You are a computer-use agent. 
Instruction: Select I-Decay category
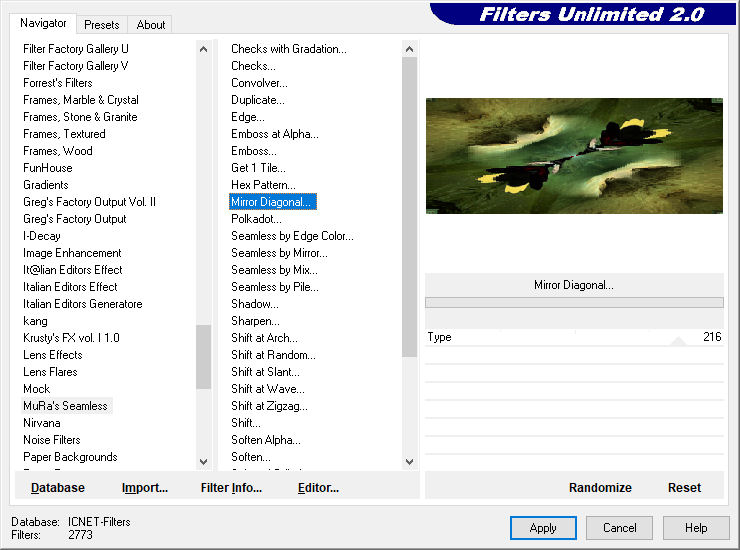point(42,236)
